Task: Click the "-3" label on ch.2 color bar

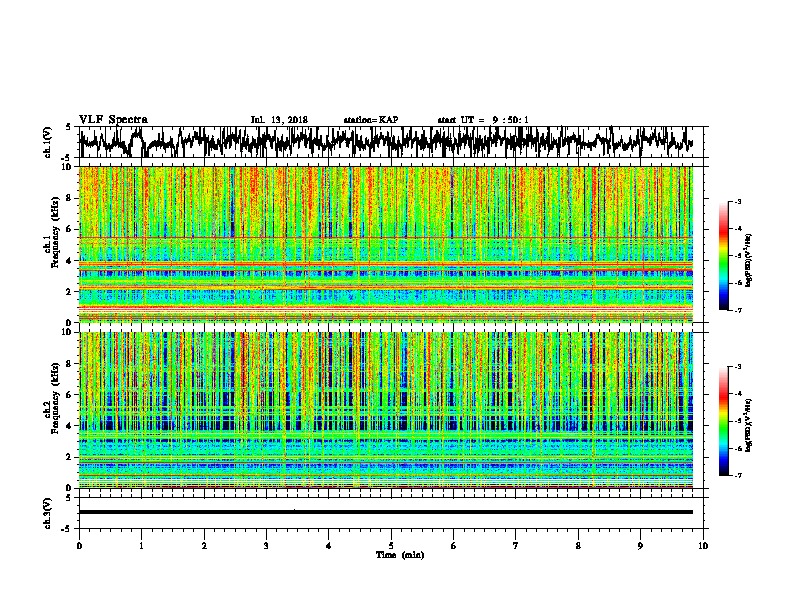Action: click(x=738, y=366)
